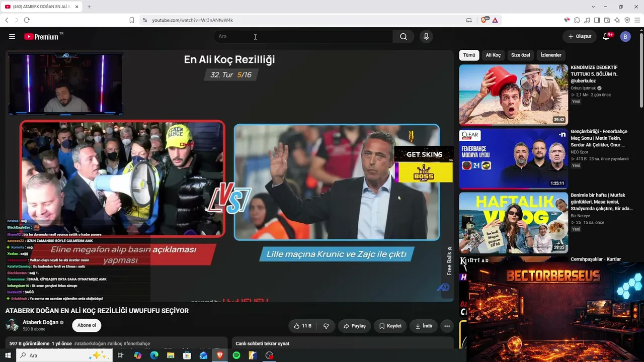Select the Size özel filter chip

tap(520, 55)
